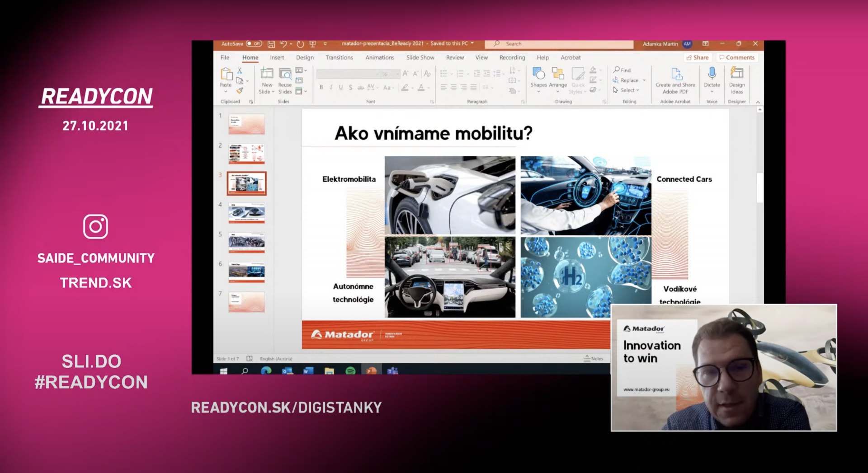Open the Comments button
This screenshot has height=473, width=868.
(x=737, y=58)
